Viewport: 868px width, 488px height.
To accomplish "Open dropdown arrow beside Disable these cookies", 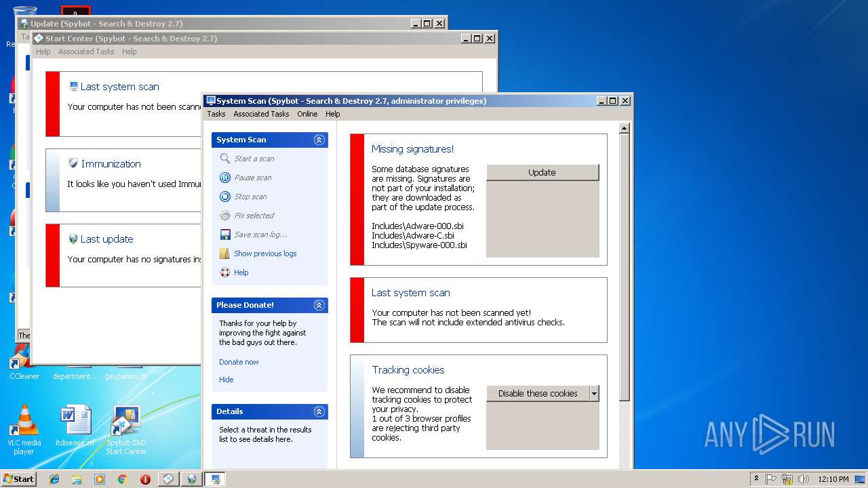I will pyautogui.click(x=594, y=393).
